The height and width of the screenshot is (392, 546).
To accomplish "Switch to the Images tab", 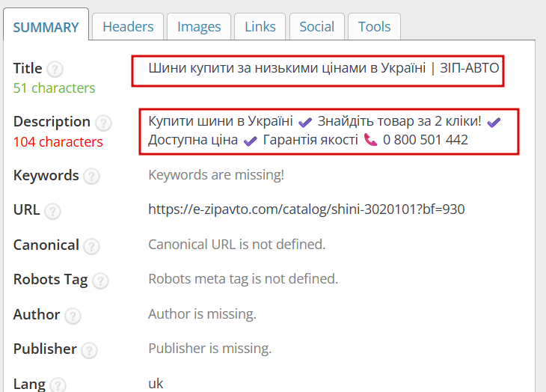I will [x=199, y=27].
